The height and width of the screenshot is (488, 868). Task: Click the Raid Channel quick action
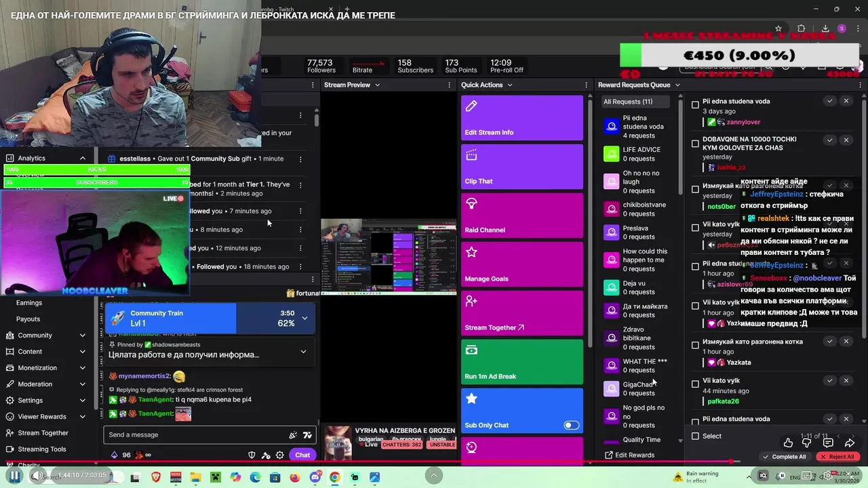(x=522, y=215)
